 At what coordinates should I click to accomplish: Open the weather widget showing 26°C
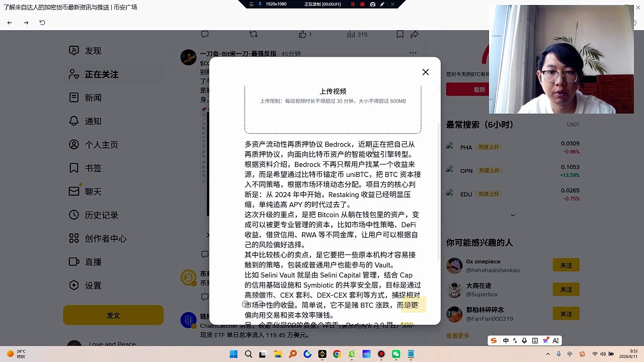pyautogui.click(x=16, y=354)
